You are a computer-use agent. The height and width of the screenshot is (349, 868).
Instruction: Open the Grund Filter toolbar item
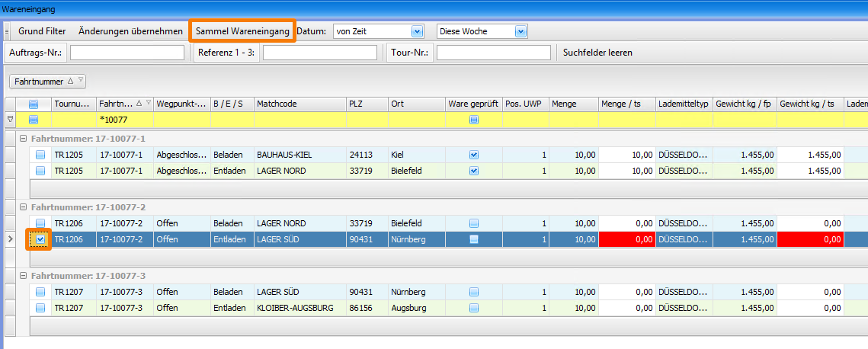click(x=42, y=31)
